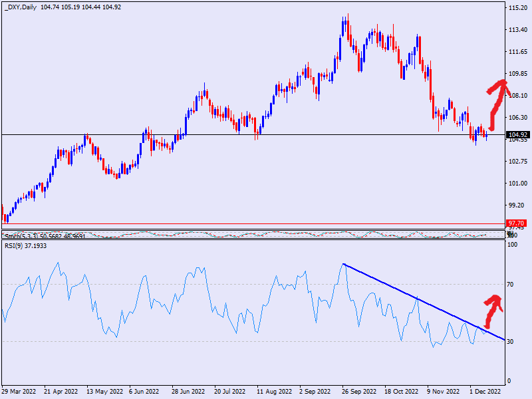The height and width of the screenshot is (399, 532).
Task: Click the 109.85 price axis label
Action: [x=518, y=74]
